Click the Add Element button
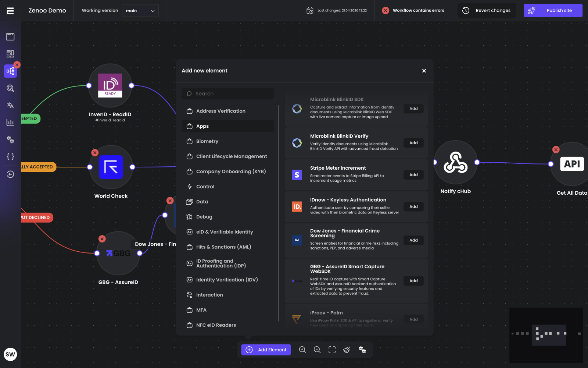The width and height of the screenshot is (588, 368). coord(266,350)
